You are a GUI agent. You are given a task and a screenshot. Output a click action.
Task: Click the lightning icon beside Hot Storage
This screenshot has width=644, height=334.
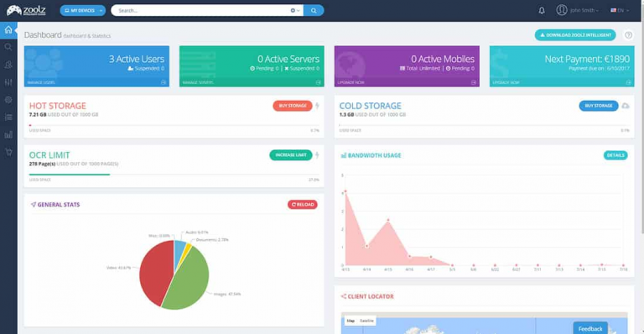coord(317,106)
